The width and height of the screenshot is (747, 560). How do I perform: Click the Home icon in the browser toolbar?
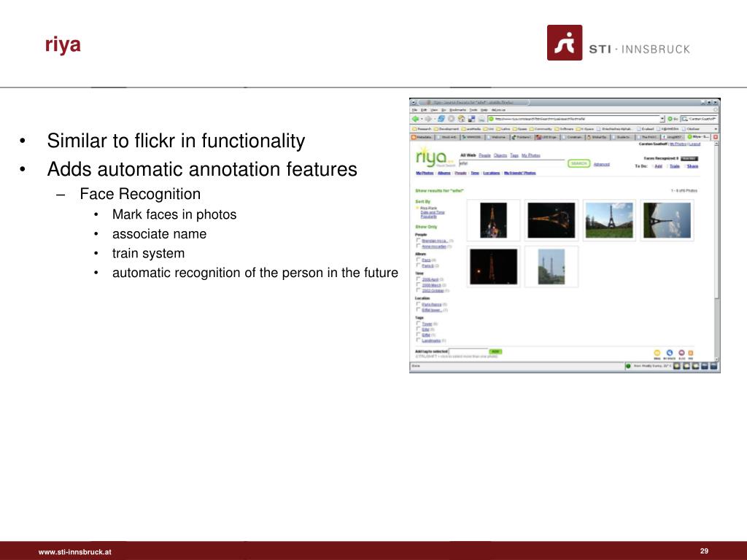point(461,119)
